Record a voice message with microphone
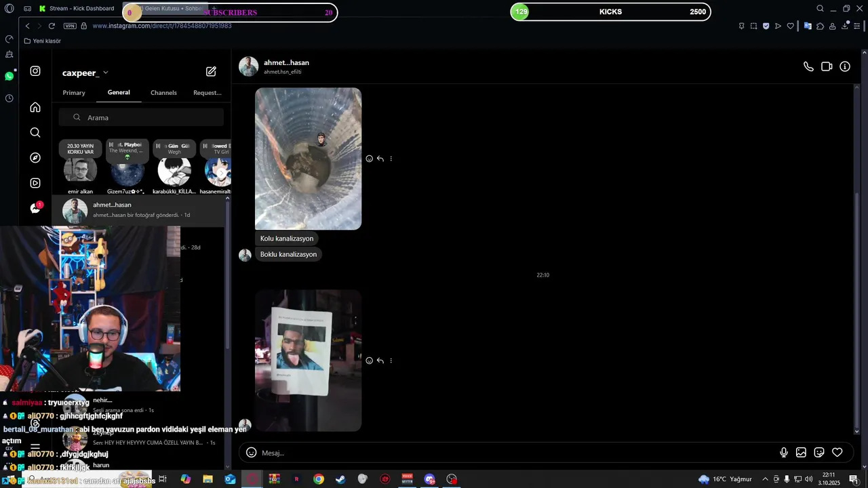Screen dimensions: 868x488 click(784, 453)
